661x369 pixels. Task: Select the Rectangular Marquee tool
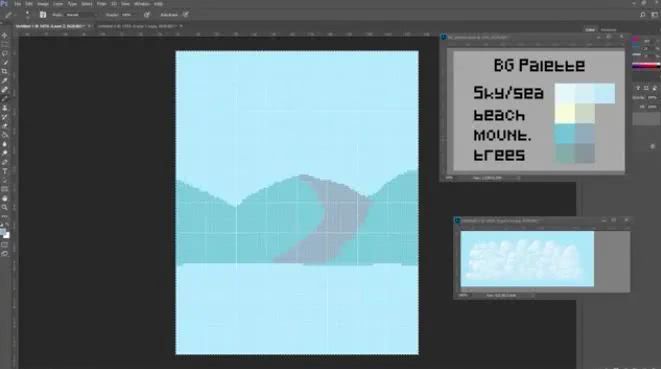(x=5, y=45)
